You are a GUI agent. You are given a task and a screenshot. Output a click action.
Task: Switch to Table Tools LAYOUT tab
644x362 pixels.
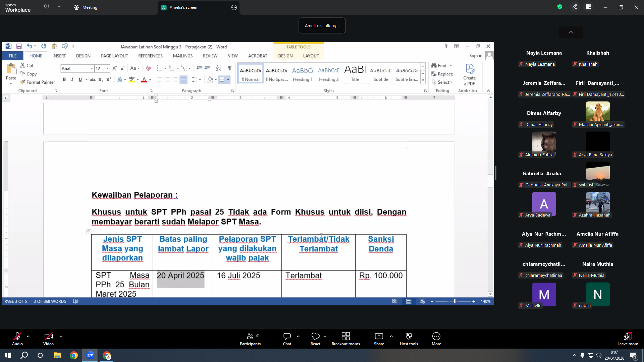click(x=311, y=56)
